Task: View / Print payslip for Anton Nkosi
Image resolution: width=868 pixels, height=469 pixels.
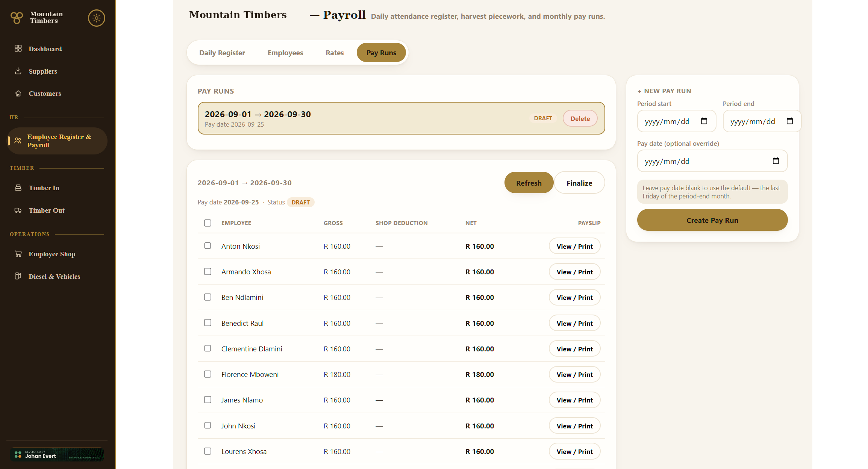Action: 574,246
